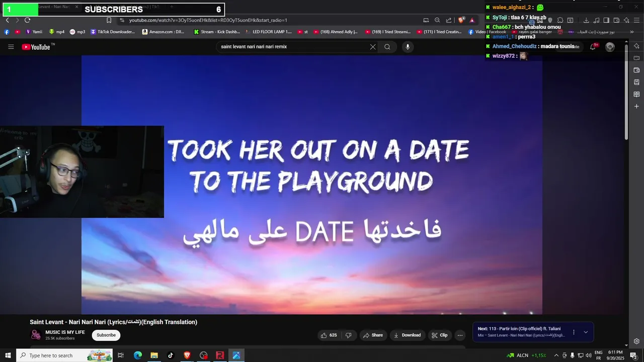Open the Yamli bookmark

click(34, 32)
